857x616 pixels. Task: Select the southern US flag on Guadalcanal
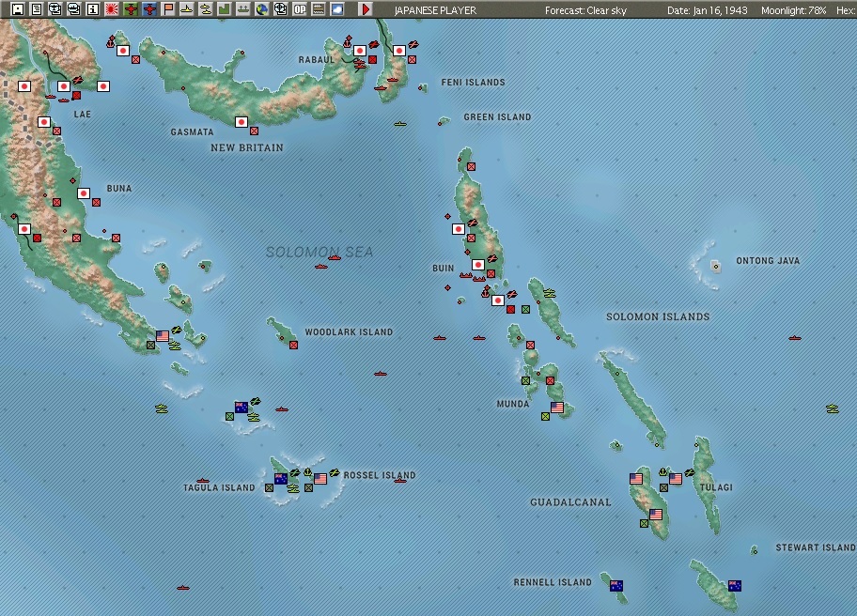(656, 515)
